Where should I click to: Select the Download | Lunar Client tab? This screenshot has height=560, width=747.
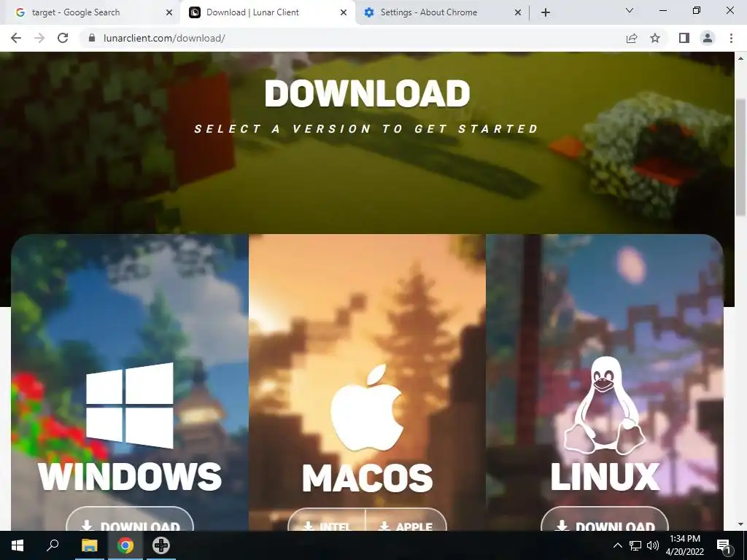268,12
